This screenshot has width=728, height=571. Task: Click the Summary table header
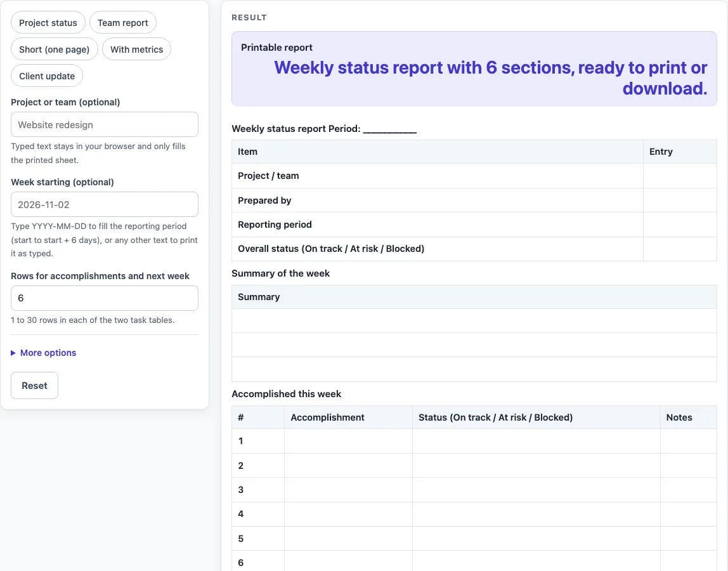point(474,297)
